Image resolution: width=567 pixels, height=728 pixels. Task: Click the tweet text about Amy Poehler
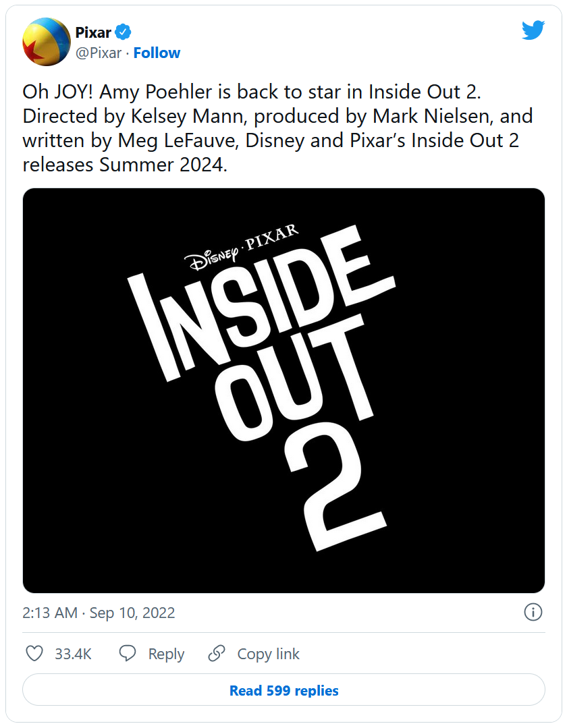click(x=277, y=128)
